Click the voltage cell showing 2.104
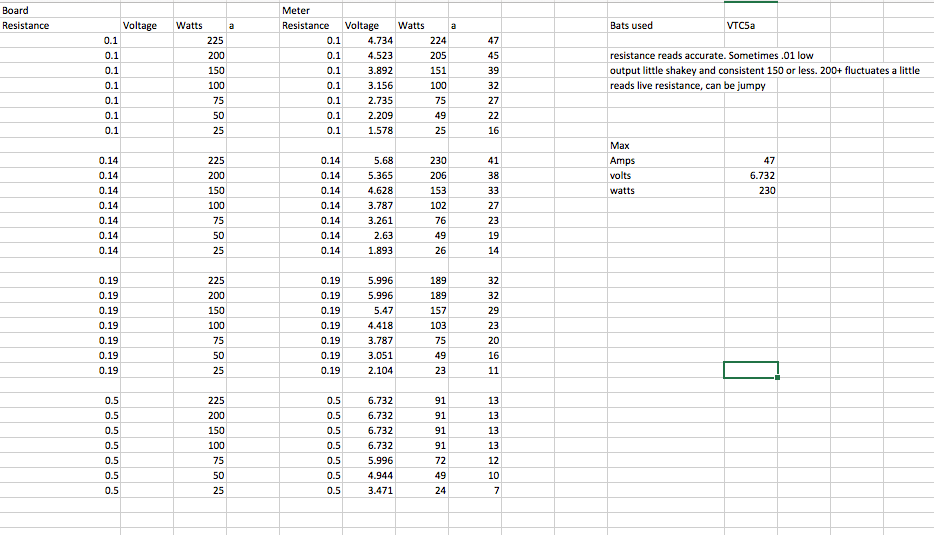This screenshot has height=535, width=934. (x=367, y=371)
